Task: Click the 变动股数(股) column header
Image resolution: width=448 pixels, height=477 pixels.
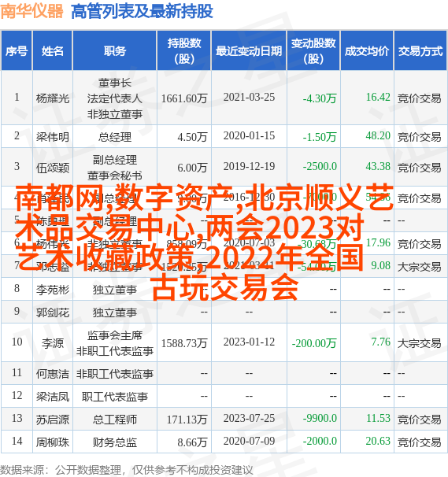Action: pyautogui.click(x=313, y=51)
